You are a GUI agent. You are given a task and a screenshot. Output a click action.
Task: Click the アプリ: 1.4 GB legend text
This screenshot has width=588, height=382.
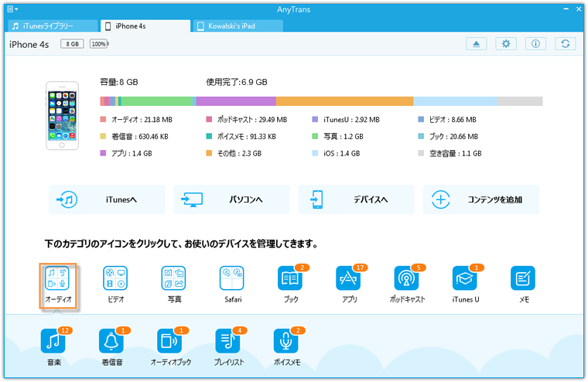pyautogui.click(x=132, y=153)
